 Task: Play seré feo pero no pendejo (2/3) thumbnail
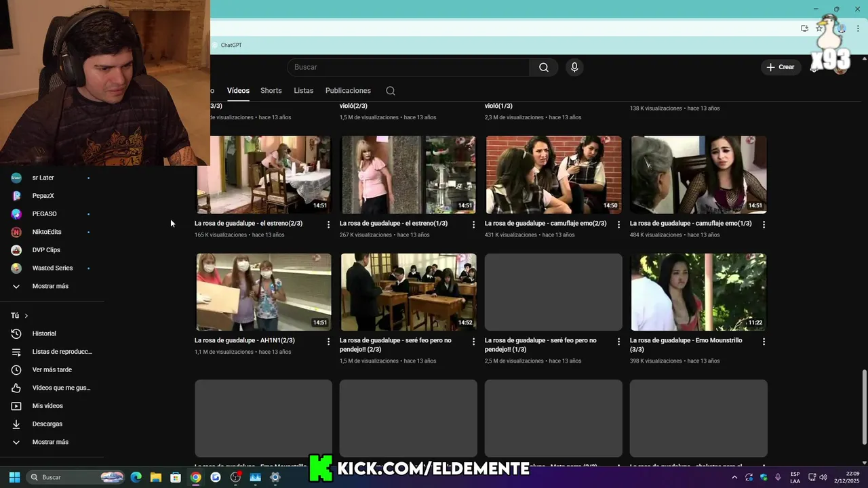(x=408, y=292)
